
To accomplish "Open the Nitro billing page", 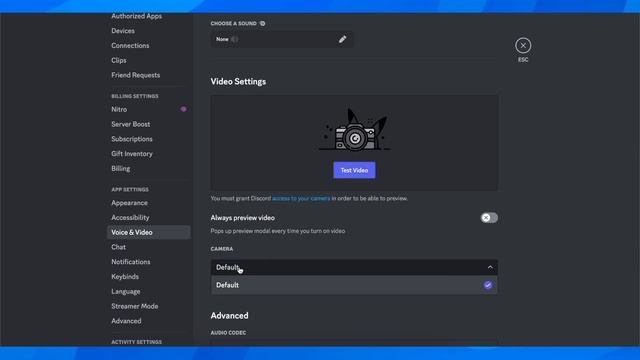I will pos(119,109).
